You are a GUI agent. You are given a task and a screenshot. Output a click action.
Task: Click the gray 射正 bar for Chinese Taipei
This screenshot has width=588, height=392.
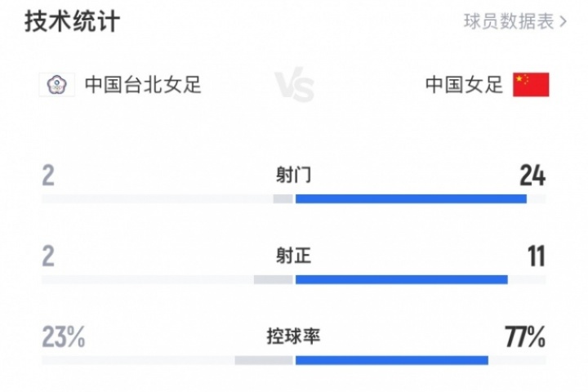tap(274, 279)
